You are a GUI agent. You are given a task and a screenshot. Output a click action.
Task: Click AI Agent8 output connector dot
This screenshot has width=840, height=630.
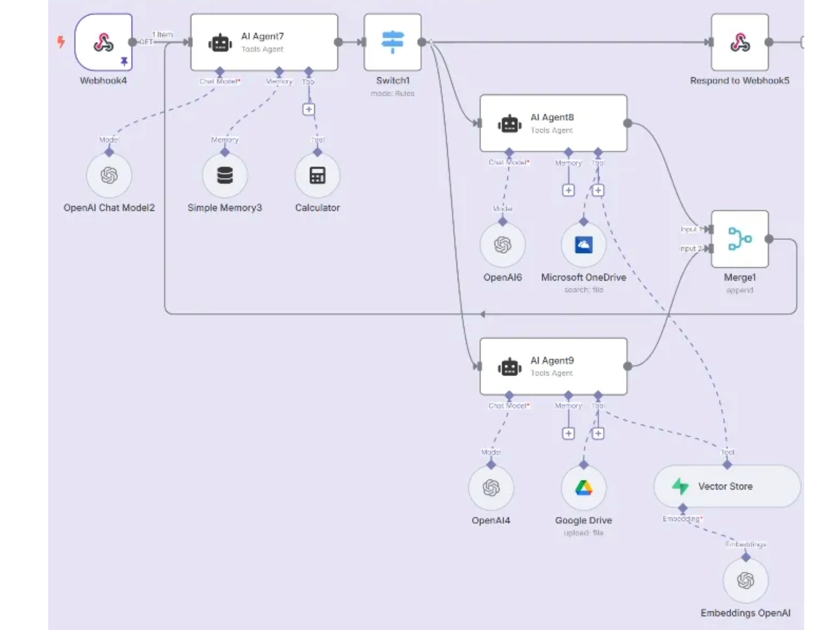coord(628,123)
